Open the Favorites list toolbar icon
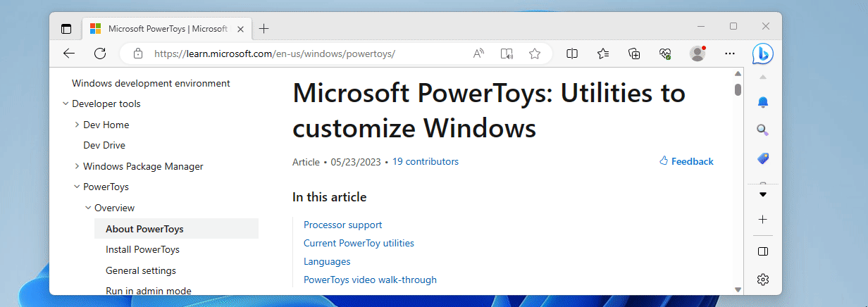The image size is (868, 307). (603, 54)
